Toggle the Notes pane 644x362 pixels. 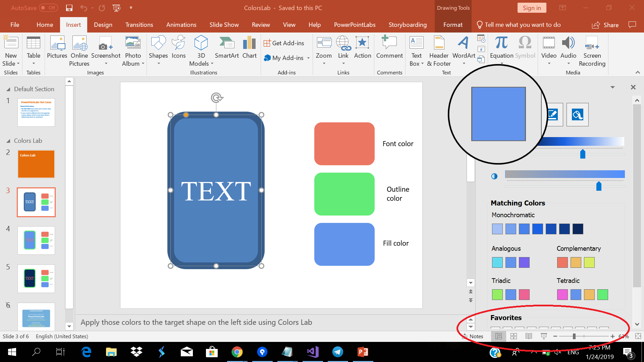tap(474, 336)
